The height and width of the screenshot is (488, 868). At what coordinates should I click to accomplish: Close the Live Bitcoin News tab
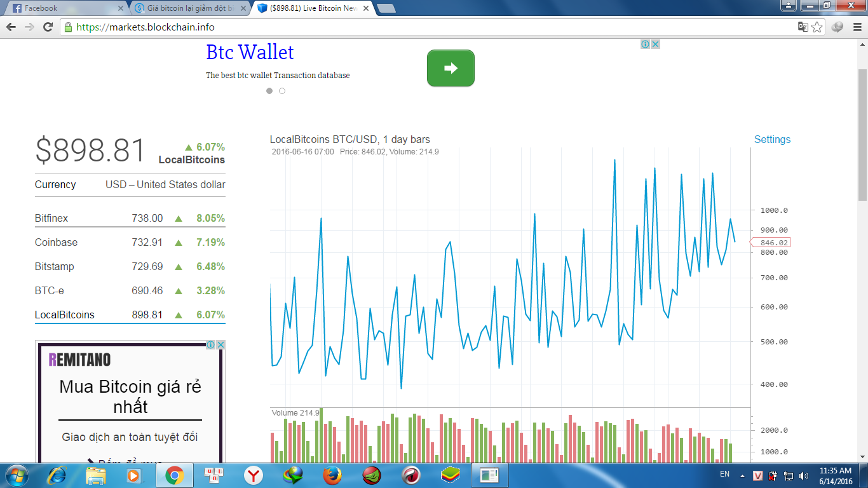tap(366, 8)
